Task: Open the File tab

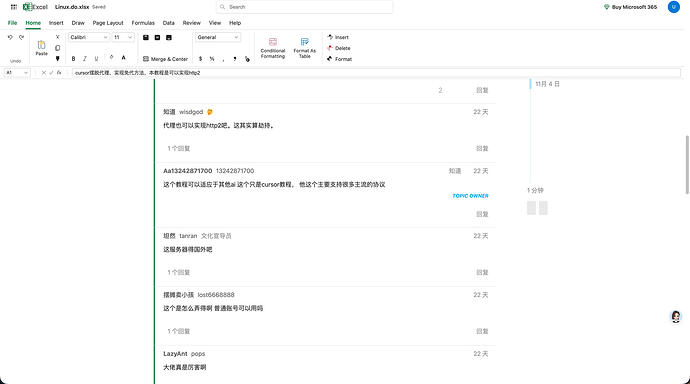Action: pyautogui.click(x=12, y=23)
